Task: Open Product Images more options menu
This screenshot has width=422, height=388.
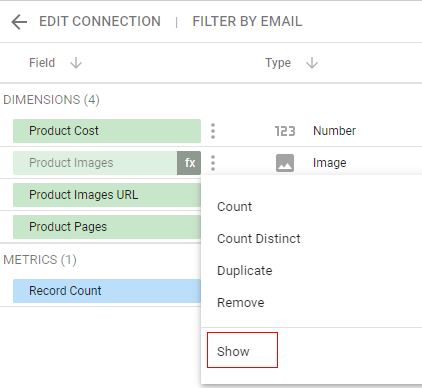Action: point(213,163)
